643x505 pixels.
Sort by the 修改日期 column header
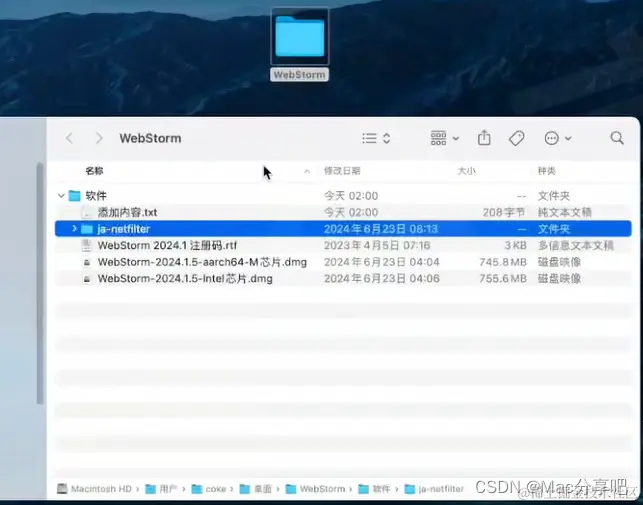pyautogui.click(x=342, y=171)
